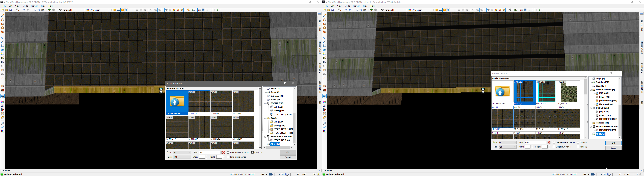644x176 pixels.
Task: Toggle the sky icon in GZDoom Builder toolbar
Action: coord(203,10)
